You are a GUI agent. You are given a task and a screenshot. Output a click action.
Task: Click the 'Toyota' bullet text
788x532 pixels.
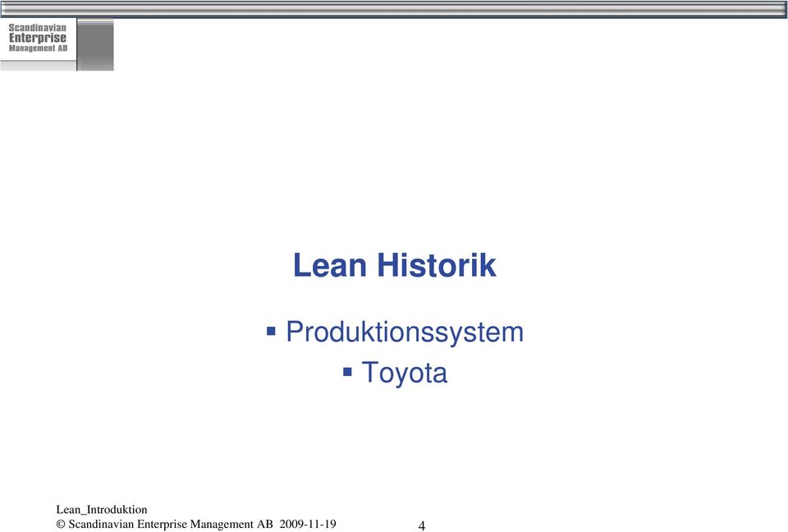point(404,373)
